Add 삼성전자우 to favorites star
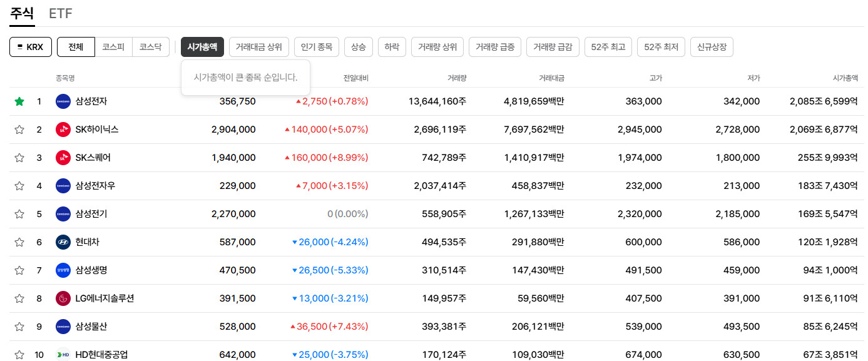This screenshot has height=361, width=868. click(x=19, y=186)
